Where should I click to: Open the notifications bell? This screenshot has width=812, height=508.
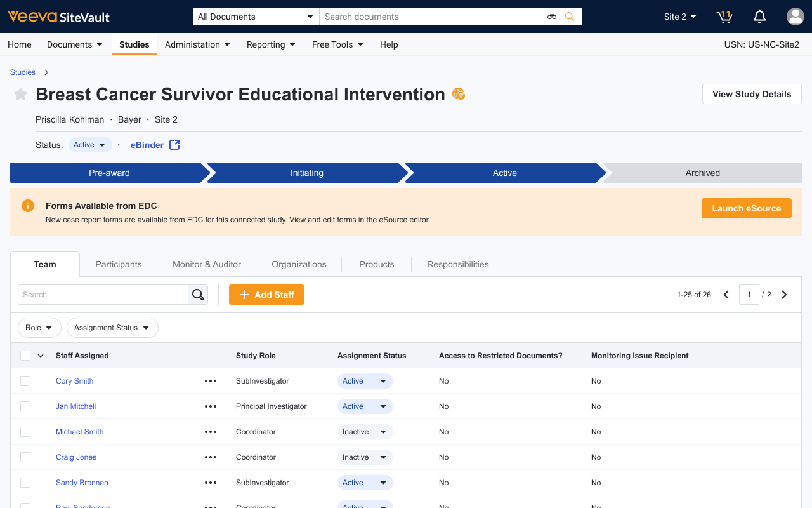tap(759, 17)
